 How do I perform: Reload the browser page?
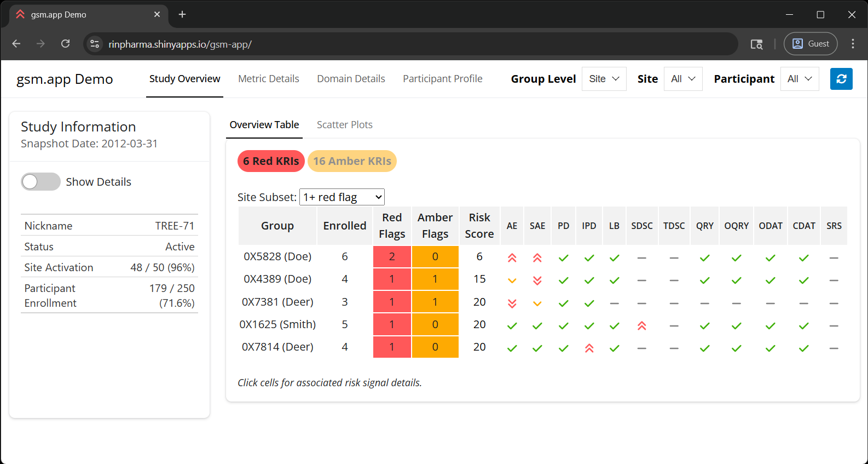click(65, 44)
